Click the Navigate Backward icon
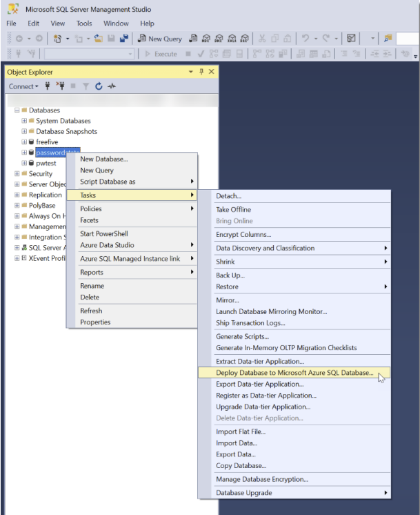 (19, 39)
